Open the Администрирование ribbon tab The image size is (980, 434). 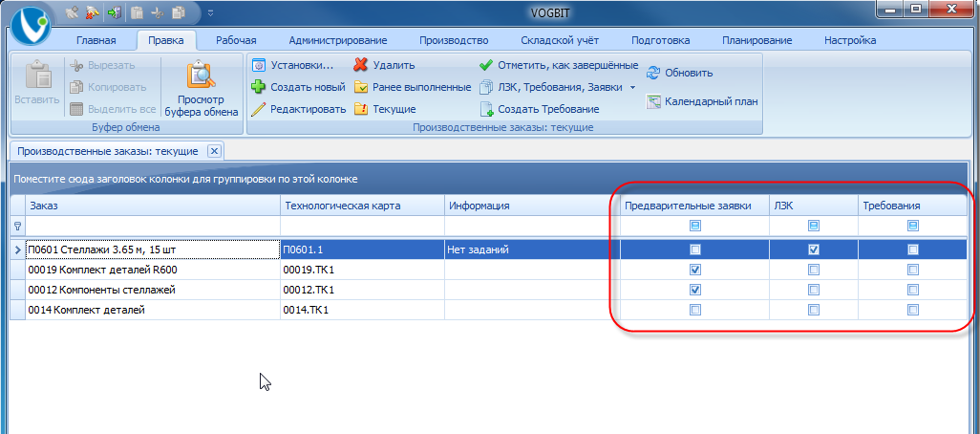pos(338,40)
